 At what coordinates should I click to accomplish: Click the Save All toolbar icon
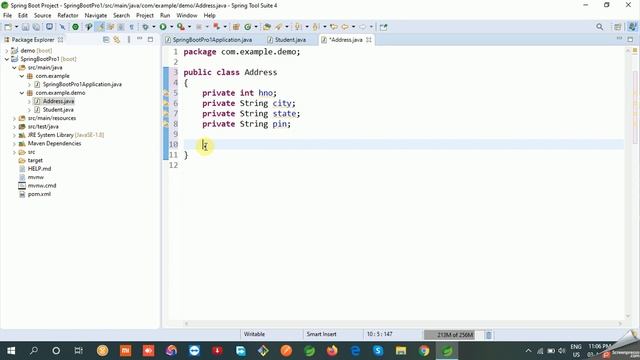[36, 27]
